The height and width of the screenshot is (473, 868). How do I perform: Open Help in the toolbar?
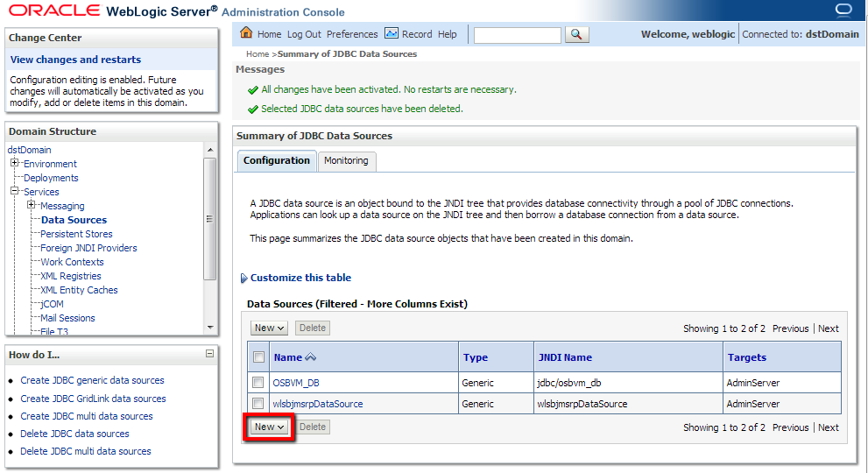[448, 34]
